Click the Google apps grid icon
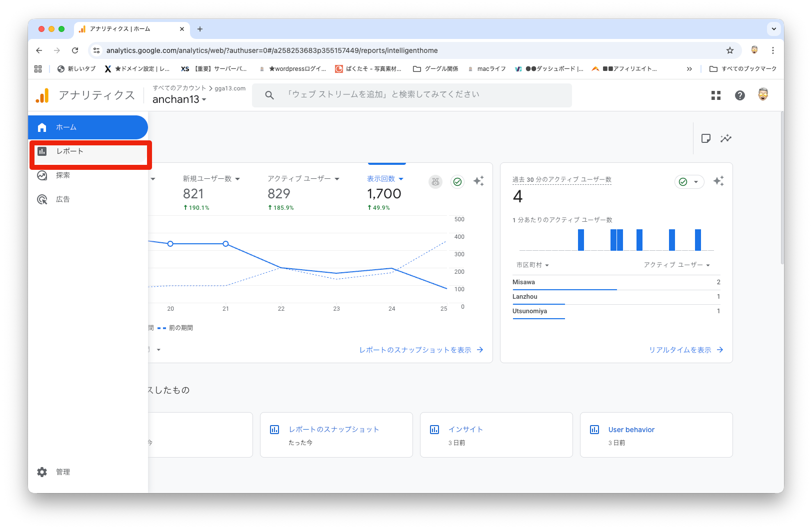This screenshot has height=530, width=812. coord(715,95)
